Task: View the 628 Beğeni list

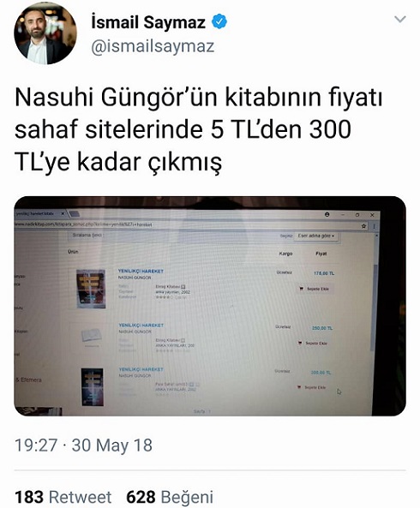Action: click(170, 497)
